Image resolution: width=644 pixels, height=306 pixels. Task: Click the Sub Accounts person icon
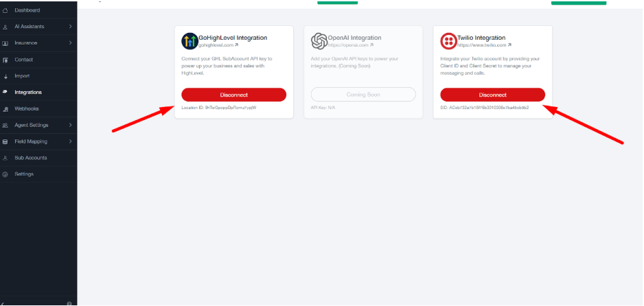tap(5, 158)
